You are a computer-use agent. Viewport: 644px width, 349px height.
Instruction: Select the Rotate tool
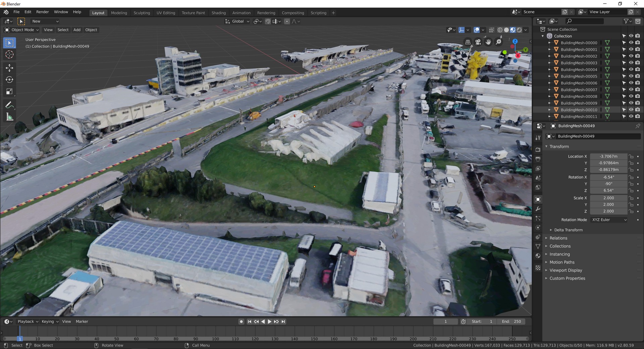click(x=9, y=80)
